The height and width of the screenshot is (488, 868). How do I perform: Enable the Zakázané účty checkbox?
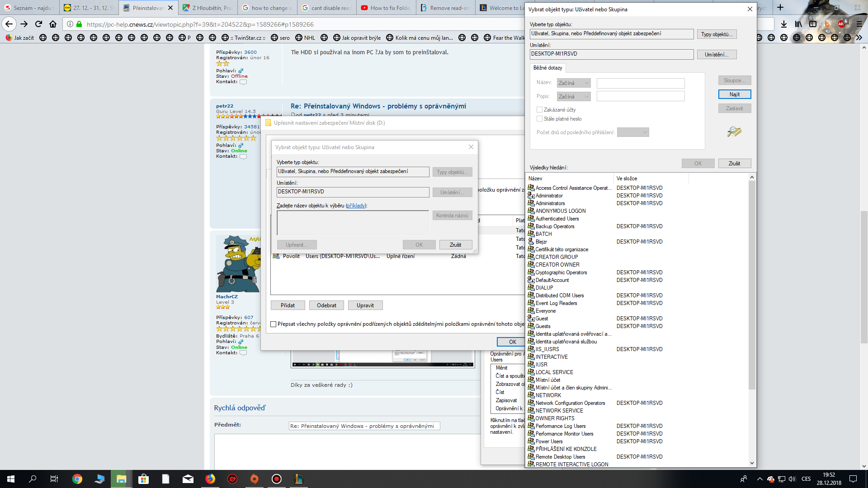coord(539,110)
